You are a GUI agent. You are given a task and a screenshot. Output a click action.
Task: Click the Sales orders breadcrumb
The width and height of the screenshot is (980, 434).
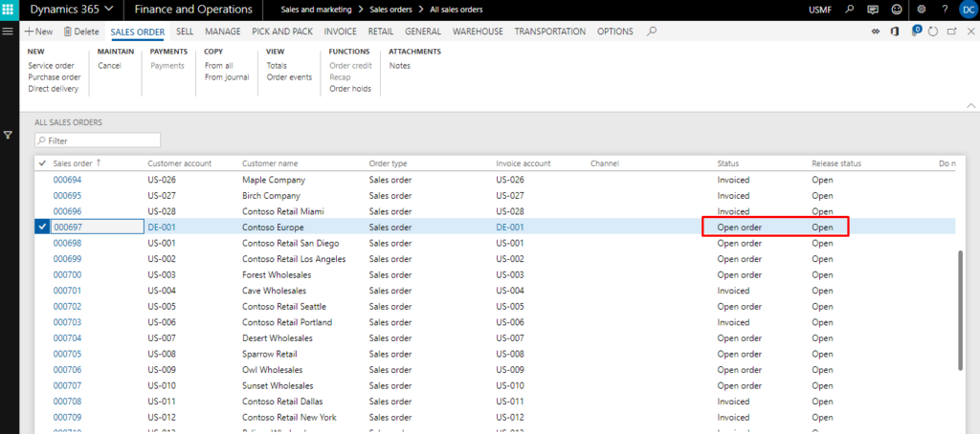click(390, 10)
